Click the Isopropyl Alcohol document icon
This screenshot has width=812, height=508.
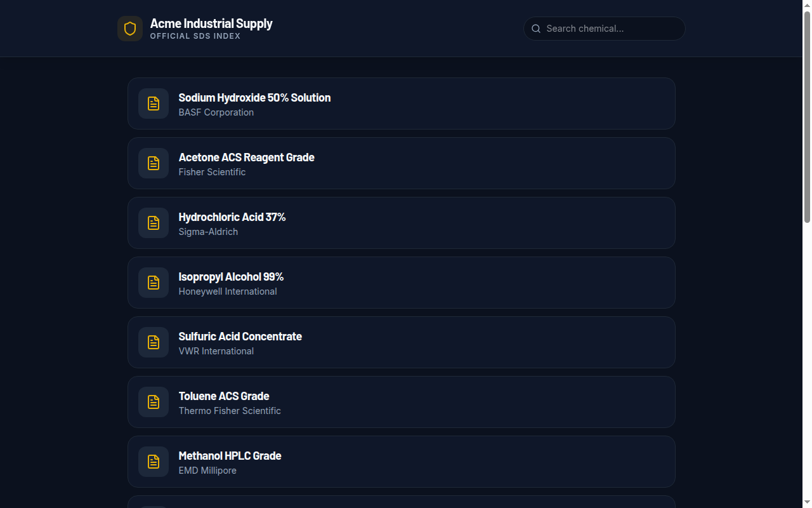click(x=154, y=283)
